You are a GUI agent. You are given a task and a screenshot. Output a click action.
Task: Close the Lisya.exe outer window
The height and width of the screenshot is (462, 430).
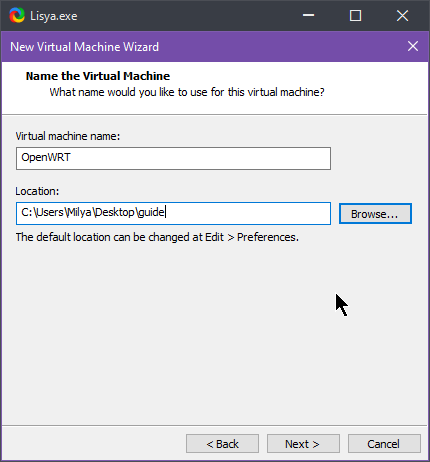(402, 15)
